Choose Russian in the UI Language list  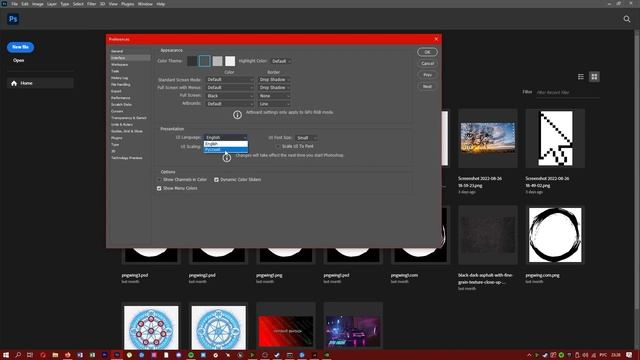pos(226,150)
